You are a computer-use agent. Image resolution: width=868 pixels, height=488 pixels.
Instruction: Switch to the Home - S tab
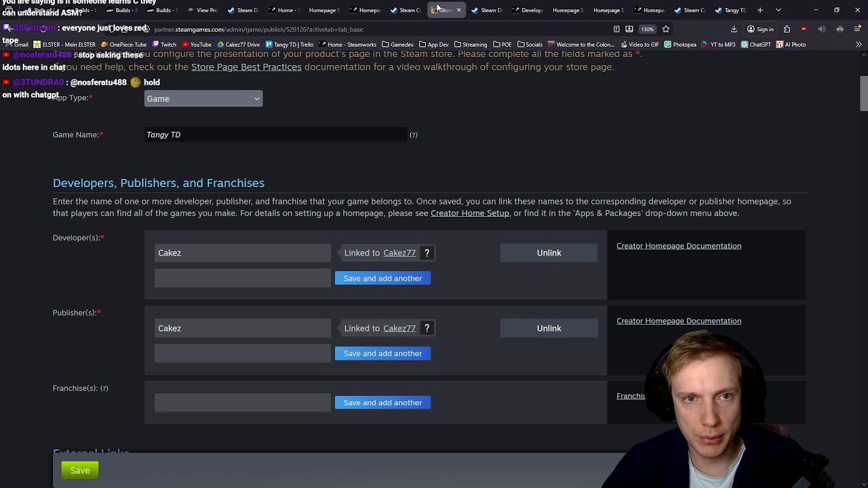pyautogui.click(x=283, y=10)
